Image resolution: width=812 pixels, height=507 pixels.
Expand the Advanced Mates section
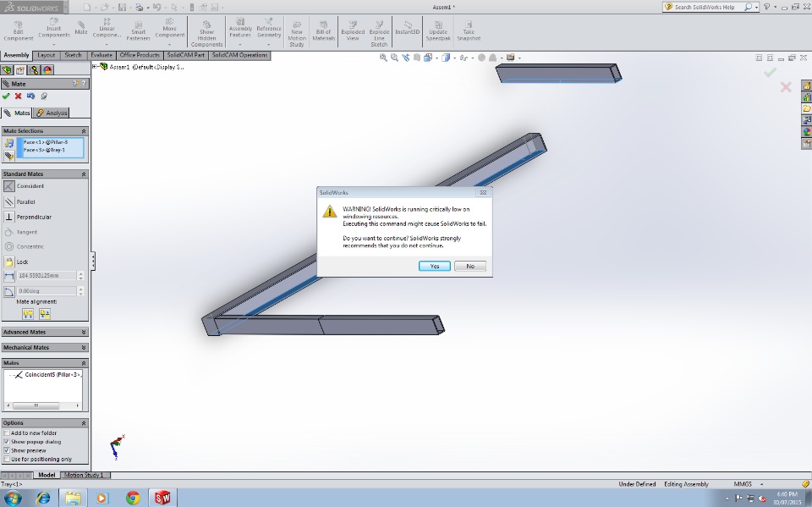tap(84, 333)
